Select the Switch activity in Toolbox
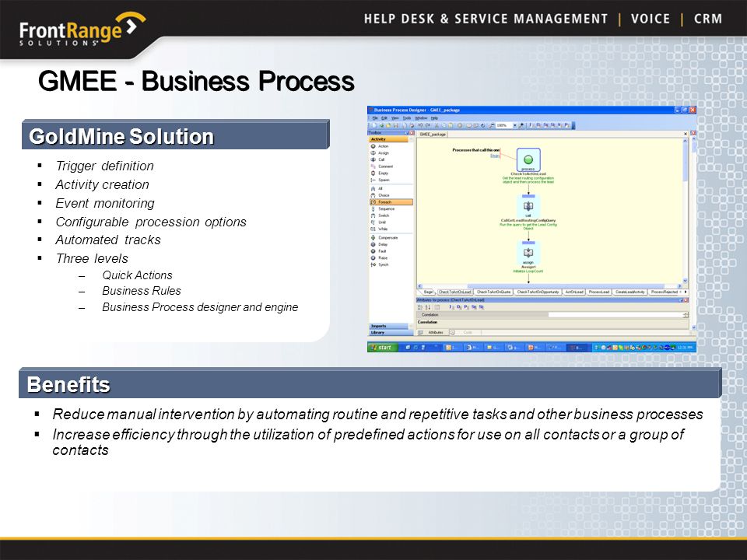The height and width of the screenshot is (560, 747). pos(381,215)
